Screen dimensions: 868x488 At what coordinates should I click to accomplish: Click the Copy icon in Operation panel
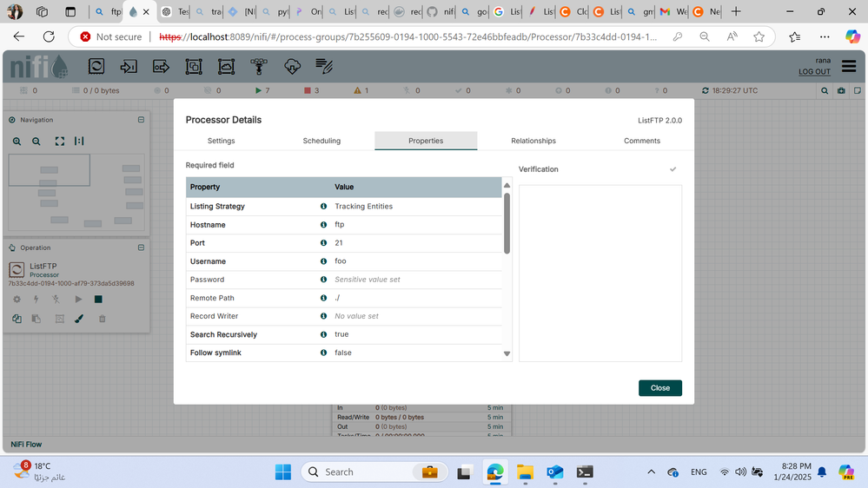17,319
